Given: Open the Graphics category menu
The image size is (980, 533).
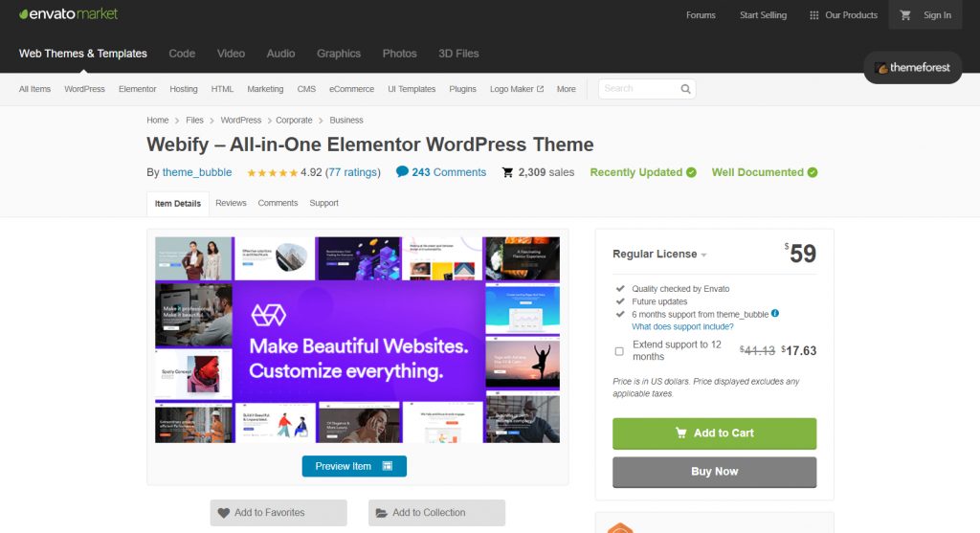Looking at the screenshot, I should 339,54.
